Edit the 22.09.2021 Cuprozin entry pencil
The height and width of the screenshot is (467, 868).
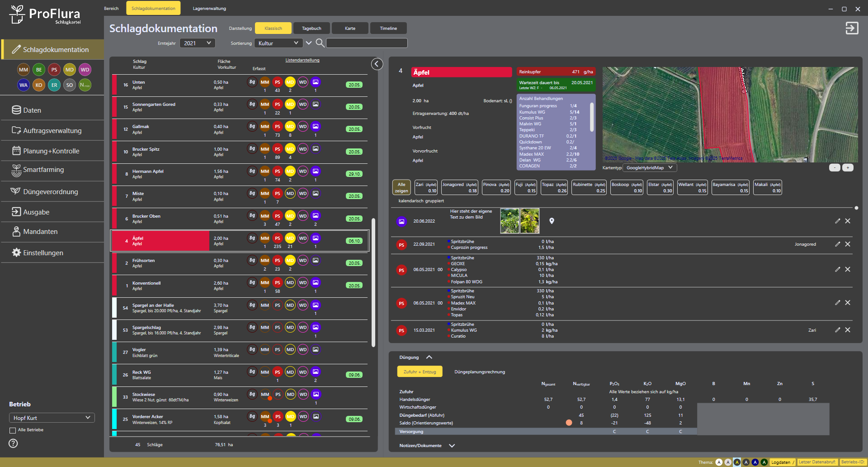837,244
